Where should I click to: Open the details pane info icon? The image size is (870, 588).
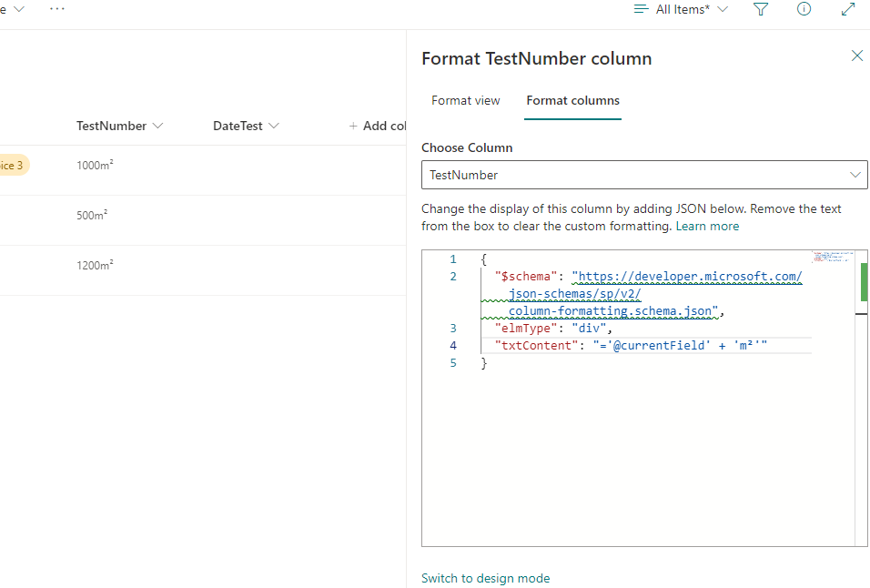tap(804, 9)
